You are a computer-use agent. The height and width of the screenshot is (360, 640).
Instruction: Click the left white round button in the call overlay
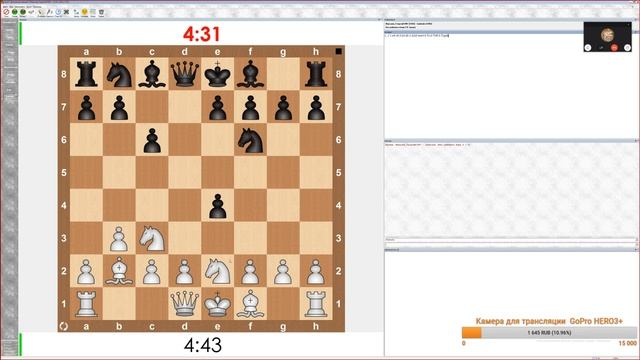[x=588, y=47]
